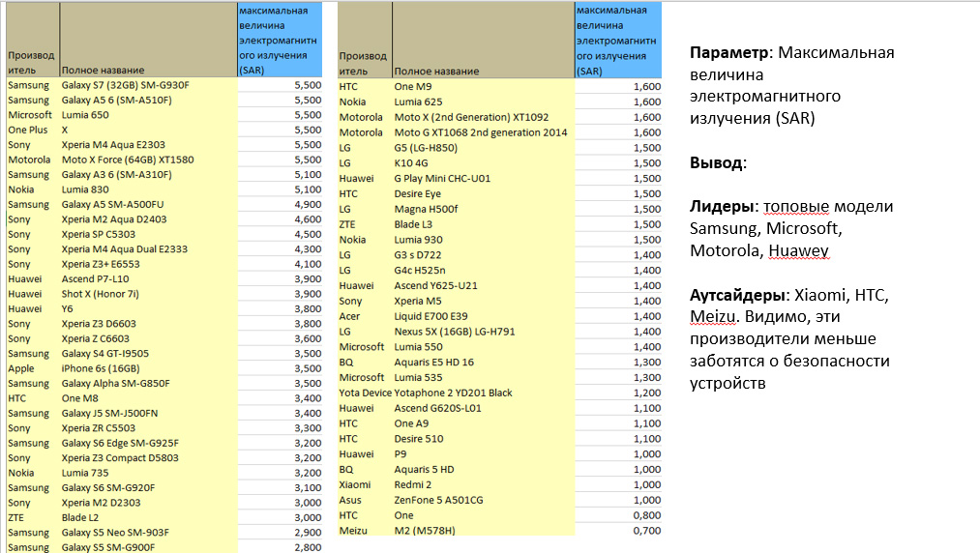Viewport: 980px width, 553px height.
Task: Select the 'Galaxy Alpha SM-G850F' cell
Action: [149, 384]
